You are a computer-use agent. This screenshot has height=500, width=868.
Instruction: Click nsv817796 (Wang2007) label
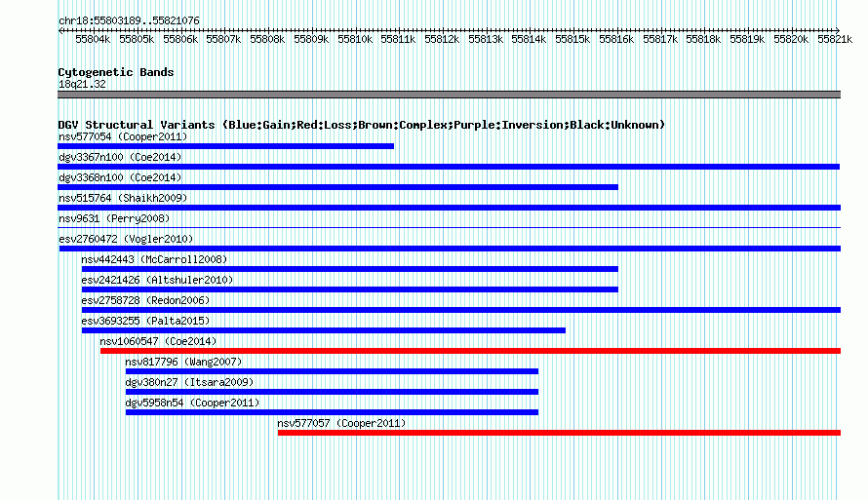(183, 362)
